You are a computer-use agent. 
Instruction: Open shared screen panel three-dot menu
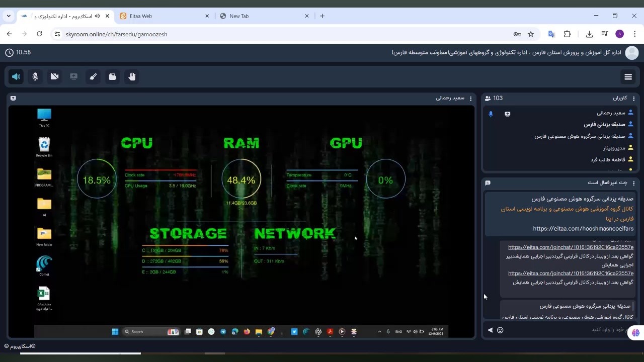pos(470,99)
